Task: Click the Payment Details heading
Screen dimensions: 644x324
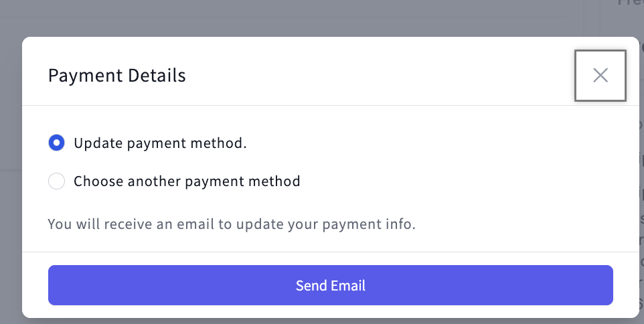Action: tap(117, 76)
